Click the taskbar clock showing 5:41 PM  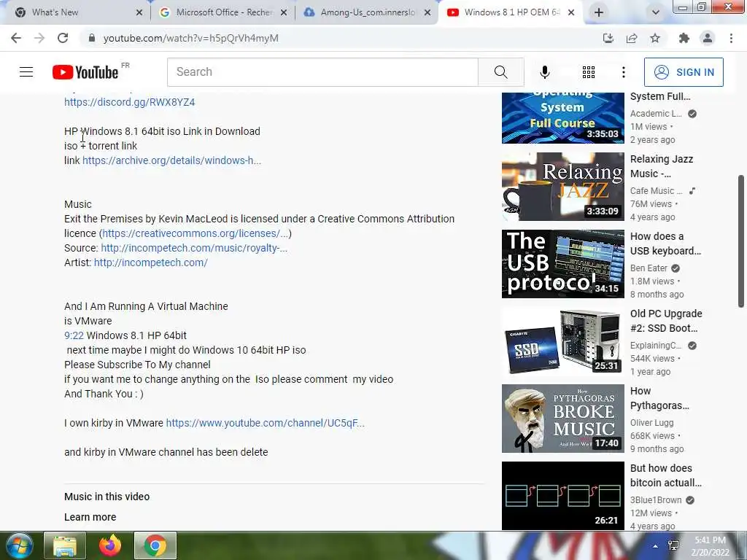pos(710,546)
